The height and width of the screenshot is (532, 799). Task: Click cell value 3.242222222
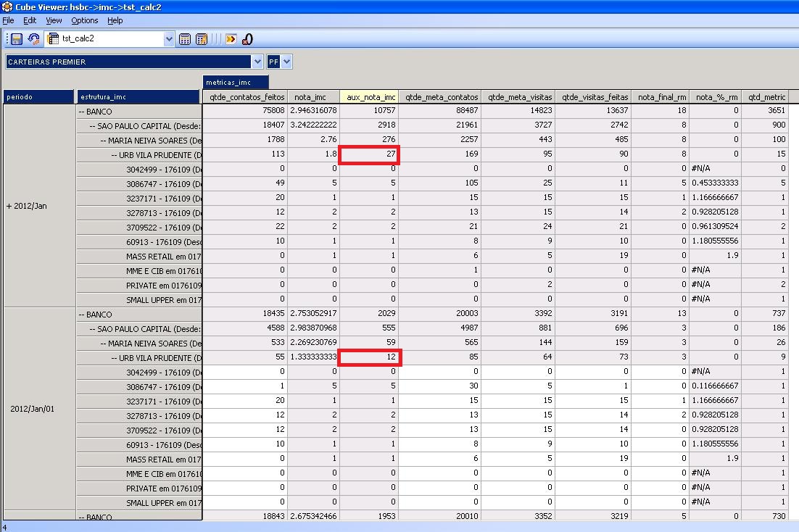point(313,125)
